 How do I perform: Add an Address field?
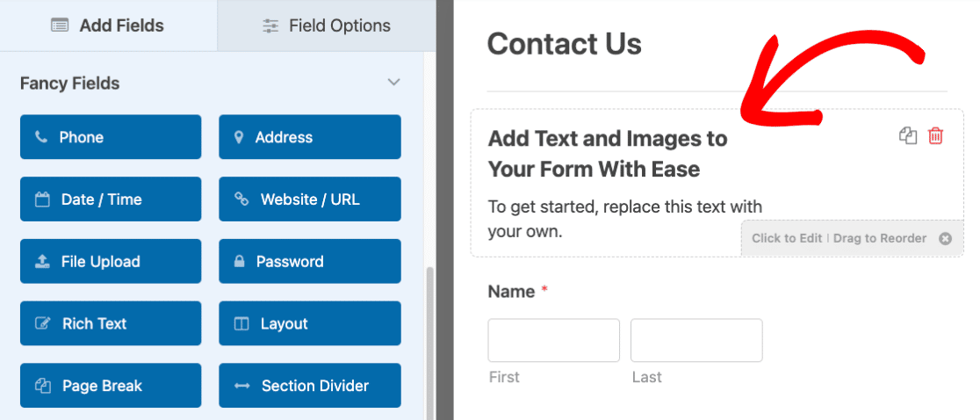[x=310, y=137]
